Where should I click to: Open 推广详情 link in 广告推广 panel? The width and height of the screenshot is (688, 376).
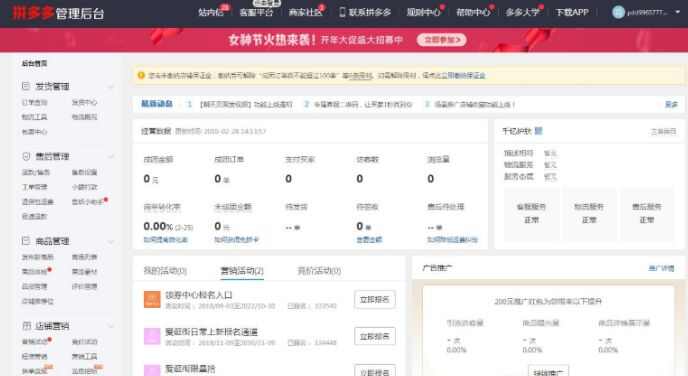pos(661,268)
